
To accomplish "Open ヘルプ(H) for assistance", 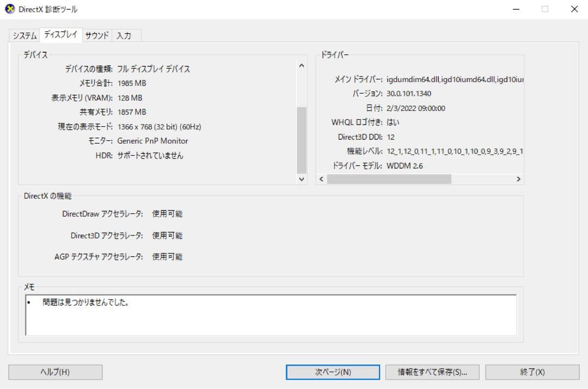I will coord(55,372).
